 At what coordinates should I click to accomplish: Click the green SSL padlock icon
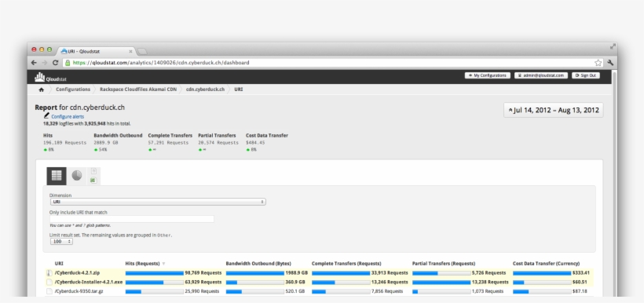68,63
